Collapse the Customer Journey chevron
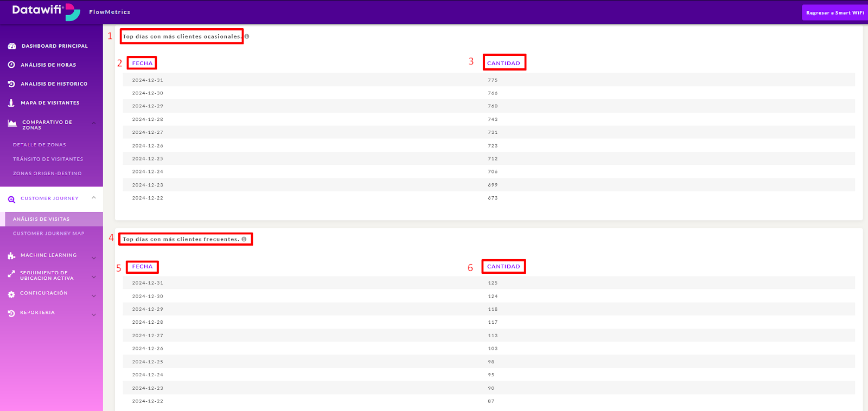The height and width of the screenshot is (411, 868). [x=94, y=198]
